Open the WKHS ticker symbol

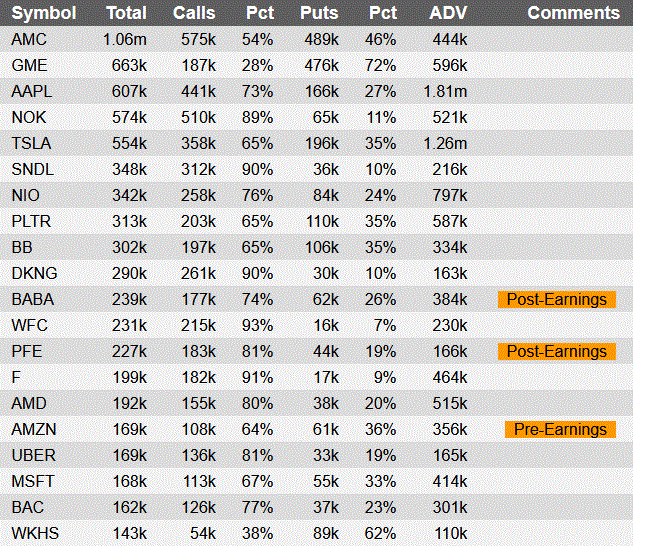[x=34, y=533]
